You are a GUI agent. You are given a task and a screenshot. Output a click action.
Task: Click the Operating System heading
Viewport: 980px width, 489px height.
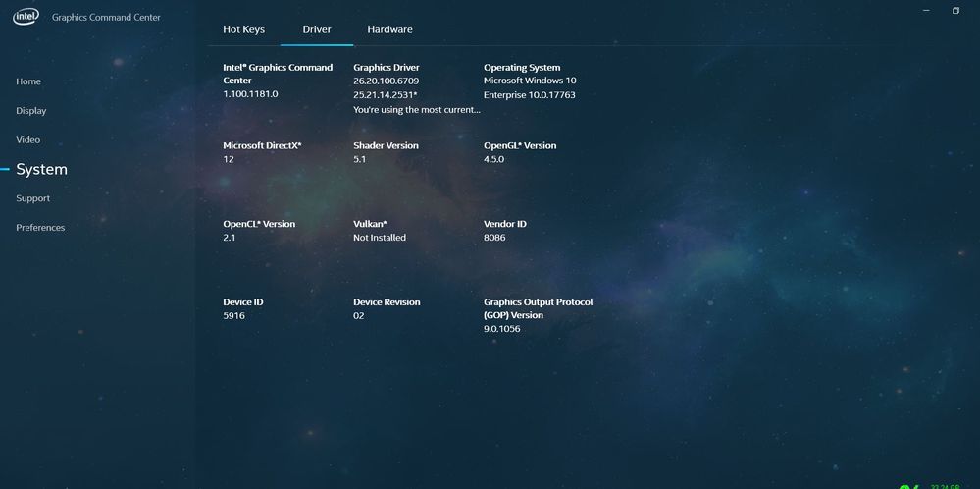[x=522, y=67]
